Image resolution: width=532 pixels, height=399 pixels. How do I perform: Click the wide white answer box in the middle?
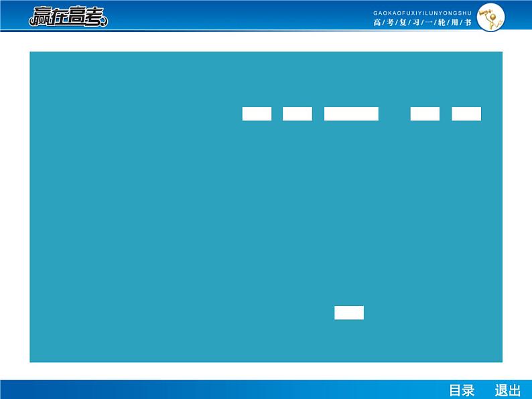tap(351, 114)
